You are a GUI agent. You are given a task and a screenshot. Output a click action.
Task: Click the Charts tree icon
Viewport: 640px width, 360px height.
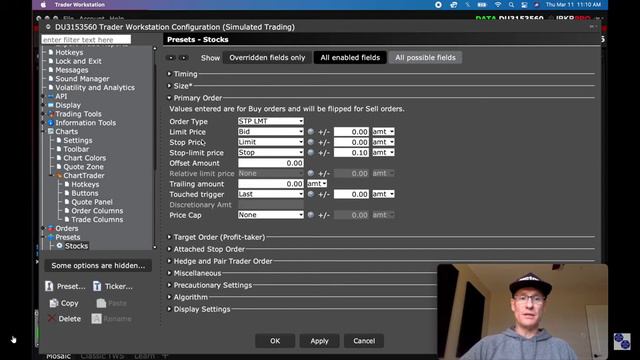pyautogui.click(x=51, y=131)
